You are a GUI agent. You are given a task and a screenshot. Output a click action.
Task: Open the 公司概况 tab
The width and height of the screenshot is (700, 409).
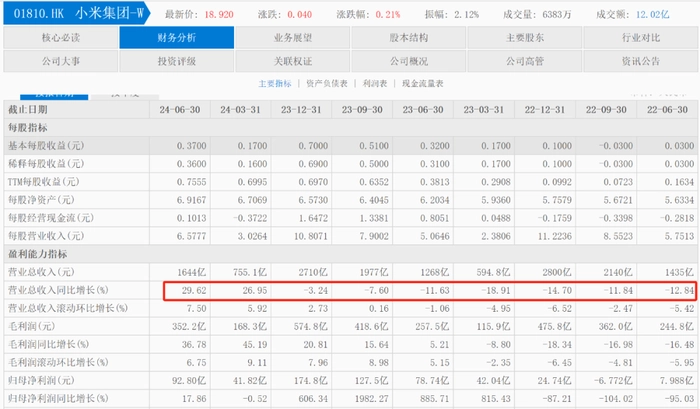click(x=408, y=60)
